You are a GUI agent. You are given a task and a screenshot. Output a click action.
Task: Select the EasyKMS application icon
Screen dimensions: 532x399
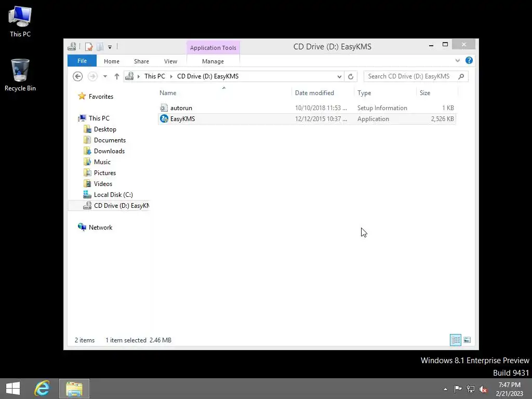coord(164,119)
